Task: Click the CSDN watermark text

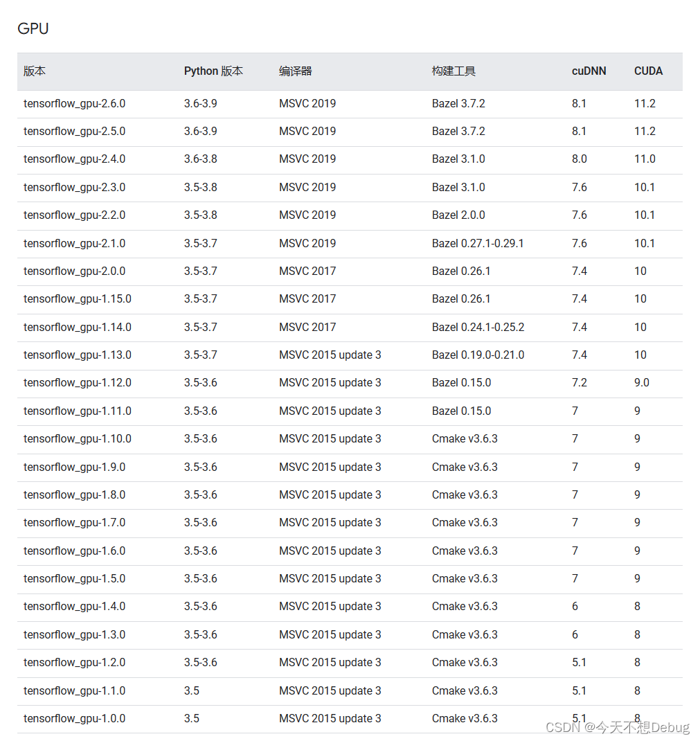Action: point(618,727)
